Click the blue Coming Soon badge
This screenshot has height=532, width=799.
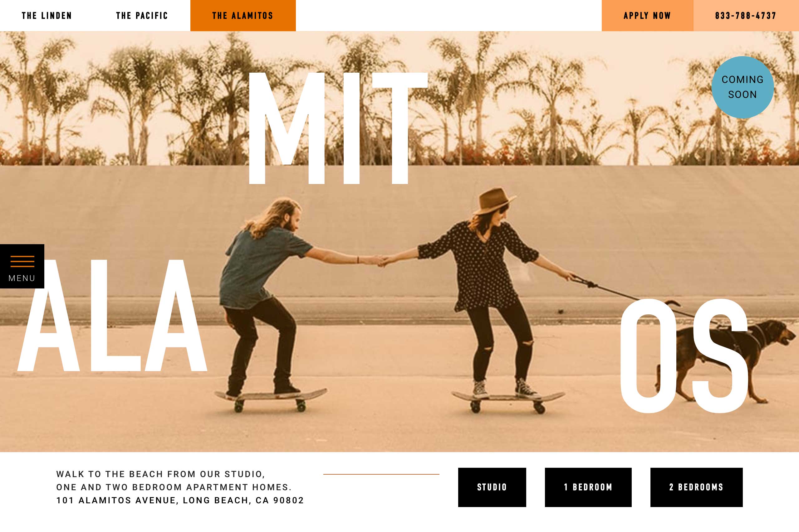coord(743,87)
